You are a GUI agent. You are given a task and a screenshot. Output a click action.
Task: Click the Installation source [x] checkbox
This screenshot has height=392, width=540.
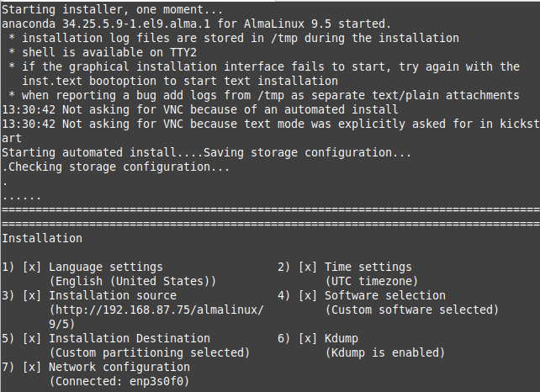[32, 295]
